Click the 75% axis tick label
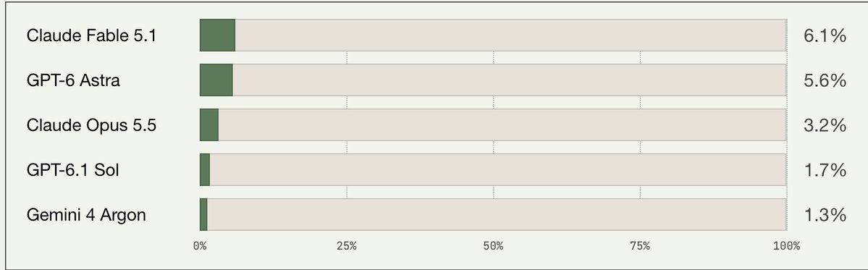 pyautogui.click(x=640, y=246)
